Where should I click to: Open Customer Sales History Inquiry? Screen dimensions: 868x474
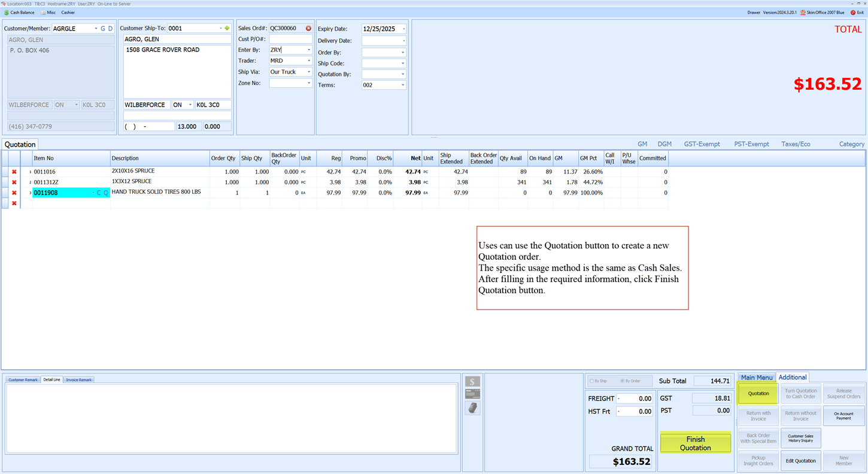(801, 438)
